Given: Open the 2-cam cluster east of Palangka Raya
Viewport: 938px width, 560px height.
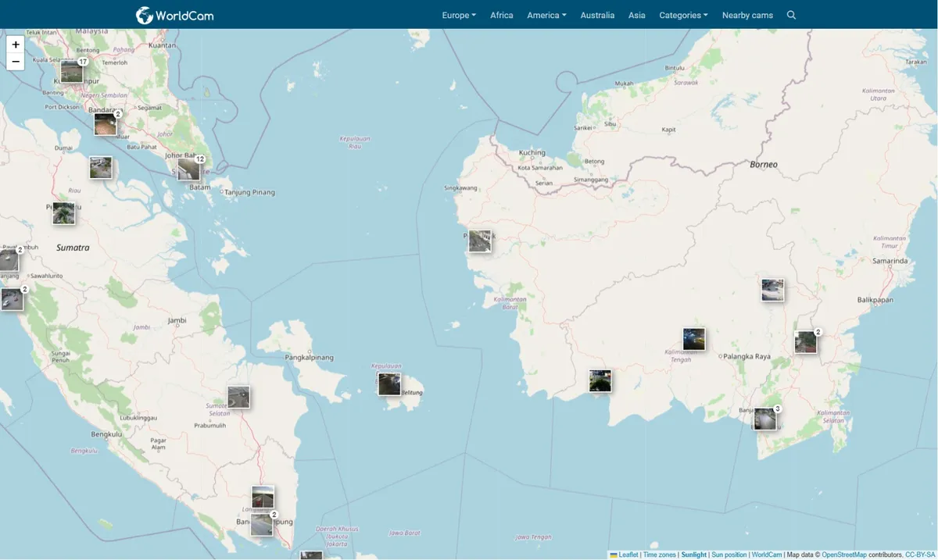Looking at the screenshot, I should point(806,342).
